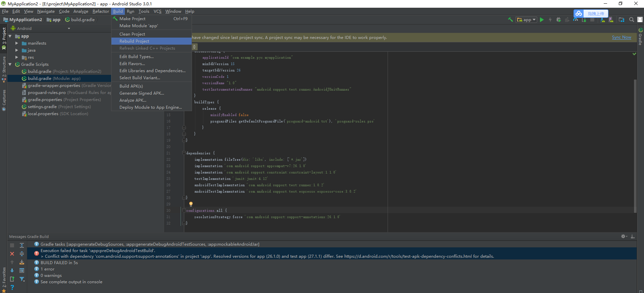This screenshot has width=644, height=293.
Task: Open the Structure side tab
Action: click(4, 69)
